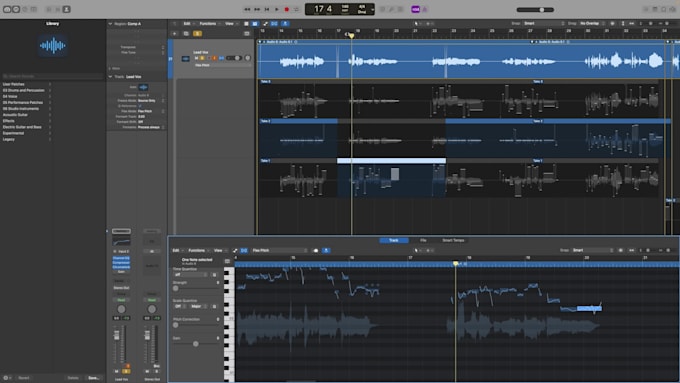Open Electric Guitar and Bass category
The height and width of the screenshot is (383, 680).
(x=22, y=127)
